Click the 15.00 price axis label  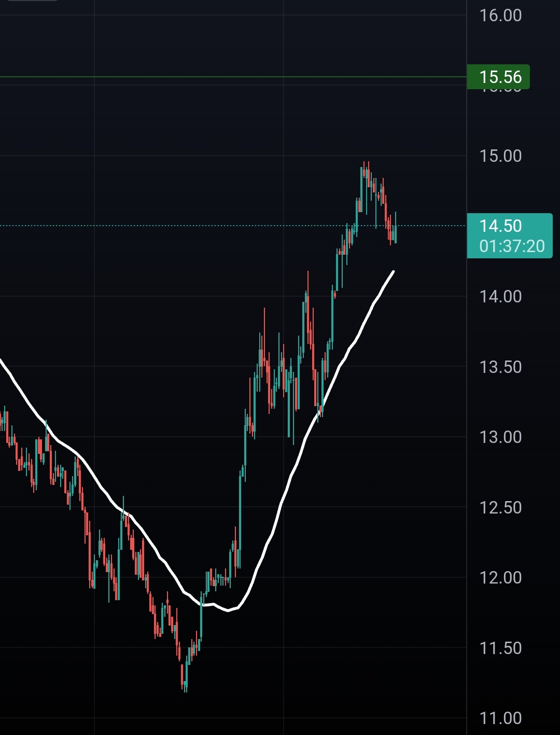500,156
